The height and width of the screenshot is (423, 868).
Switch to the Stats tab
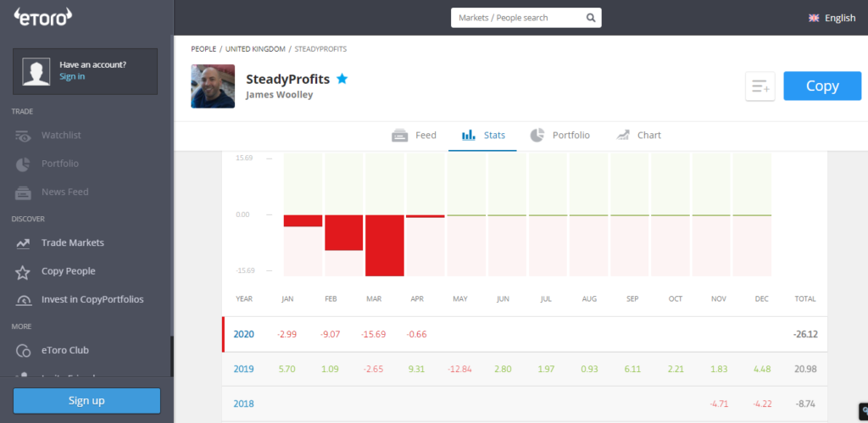point(482,135)
